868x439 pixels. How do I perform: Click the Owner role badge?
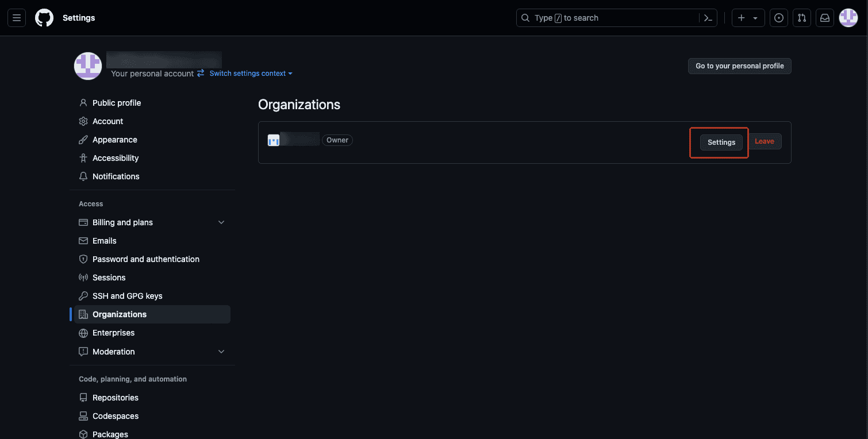pos(337,140)
